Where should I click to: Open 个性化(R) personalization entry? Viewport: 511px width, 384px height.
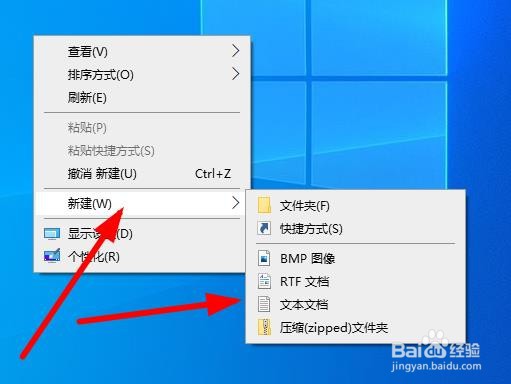tap(142, 257)
